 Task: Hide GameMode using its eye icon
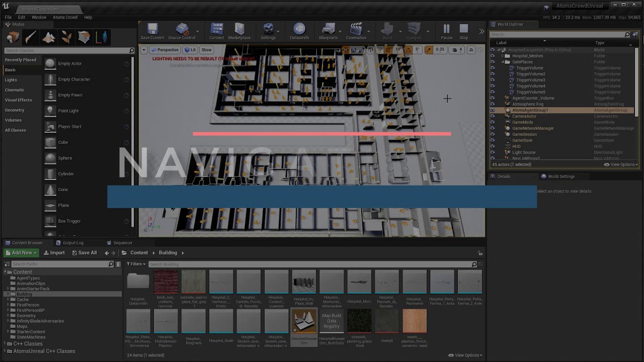[x=493, y=122]
